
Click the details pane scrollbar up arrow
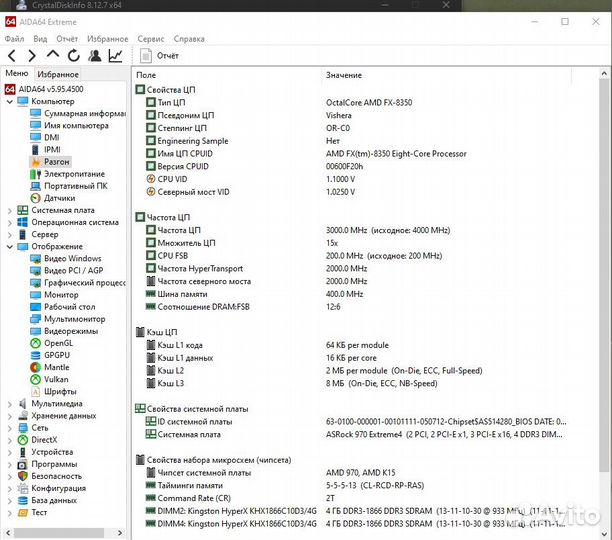[604, 73]
